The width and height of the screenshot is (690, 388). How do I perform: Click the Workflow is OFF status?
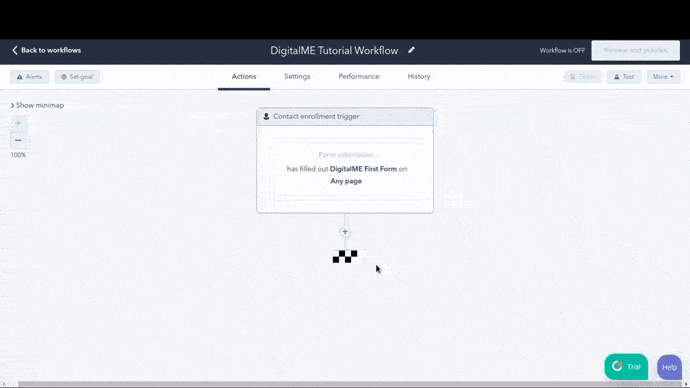click(x=562, y=51)
